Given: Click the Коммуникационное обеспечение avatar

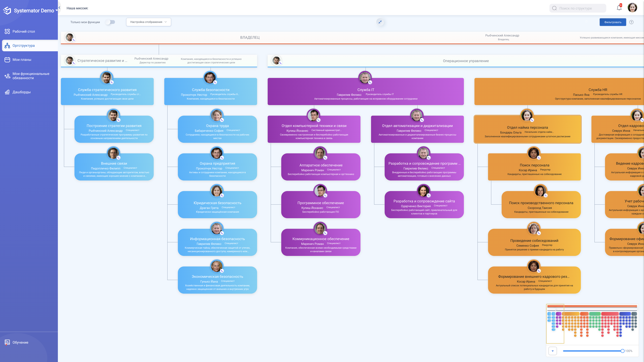Looking at the screenshot, I should click(320, 229).
